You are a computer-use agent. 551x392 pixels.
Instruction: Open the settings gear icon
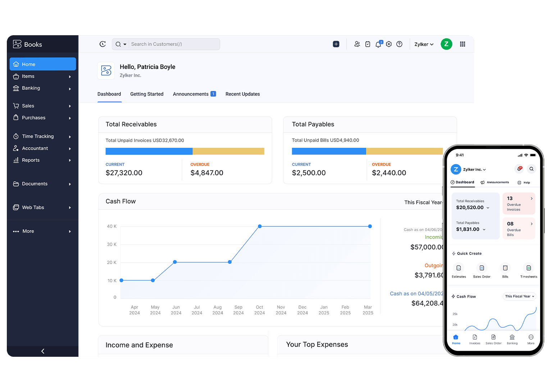tap(389, 44)
